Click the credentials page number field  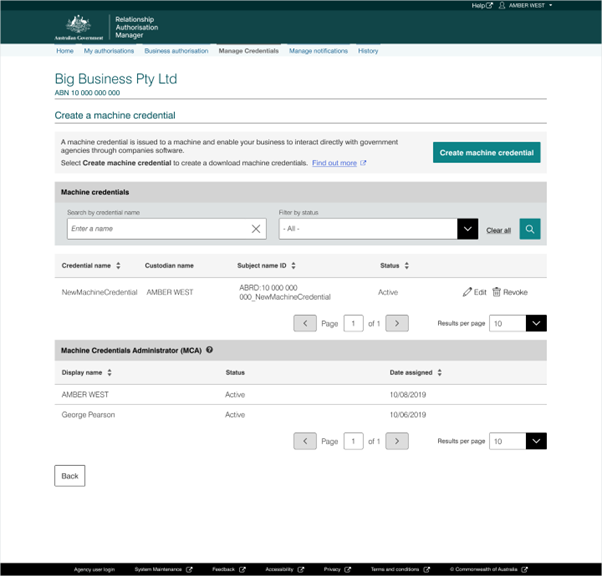coord(353,323)
